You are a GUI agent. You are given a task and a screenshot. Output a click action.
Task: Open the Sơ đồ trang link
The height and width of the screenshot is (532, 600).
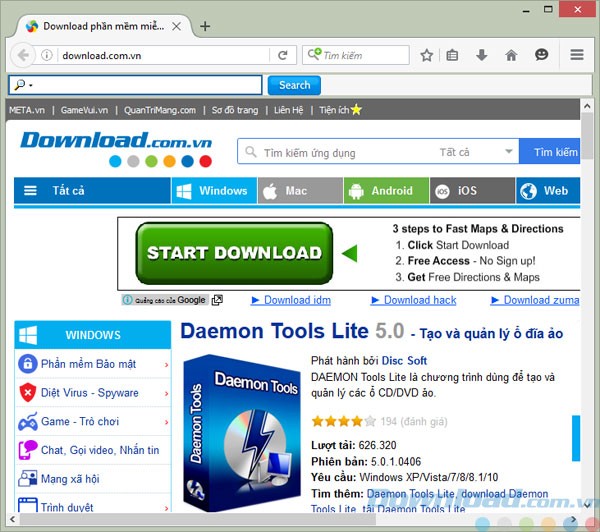coord(235,110)
